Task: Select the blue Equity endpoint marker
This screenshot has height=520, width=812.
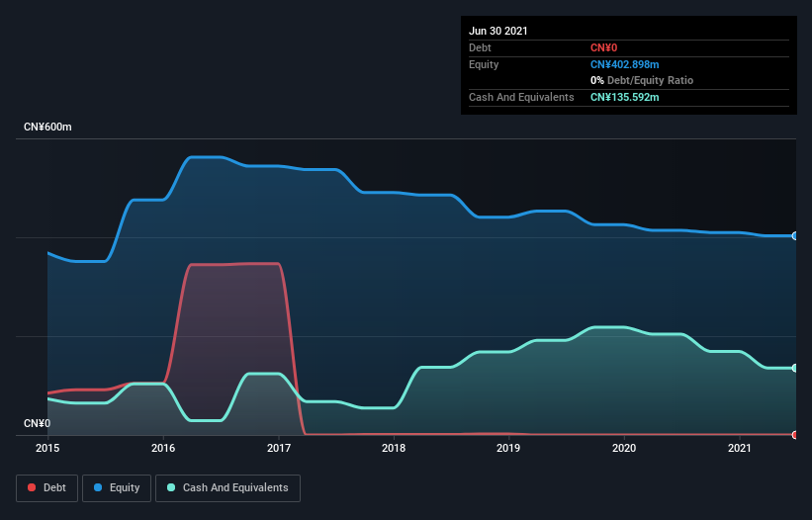Action: point(794,236)
